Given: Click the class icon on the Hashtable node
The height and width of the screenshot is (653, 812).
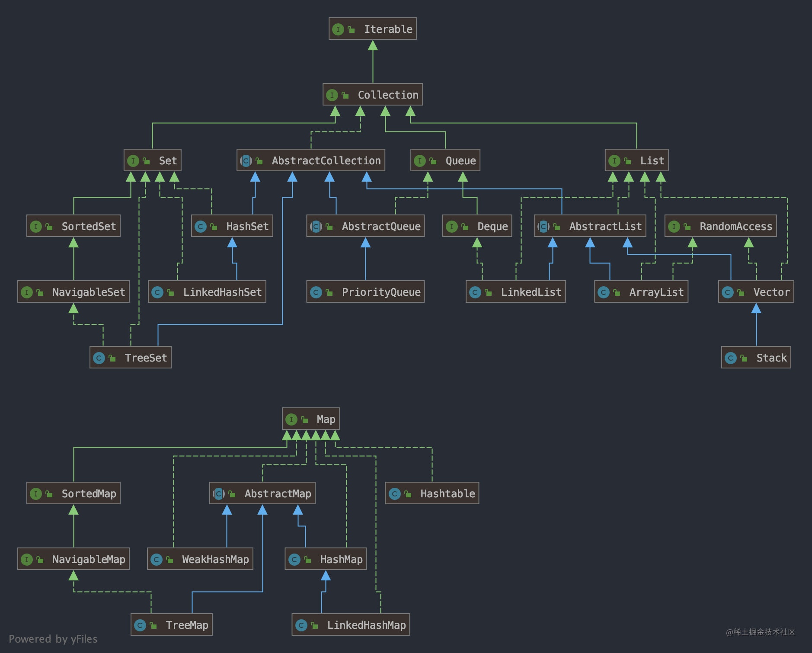Looking at the screenshot, I should click(395, 493).
